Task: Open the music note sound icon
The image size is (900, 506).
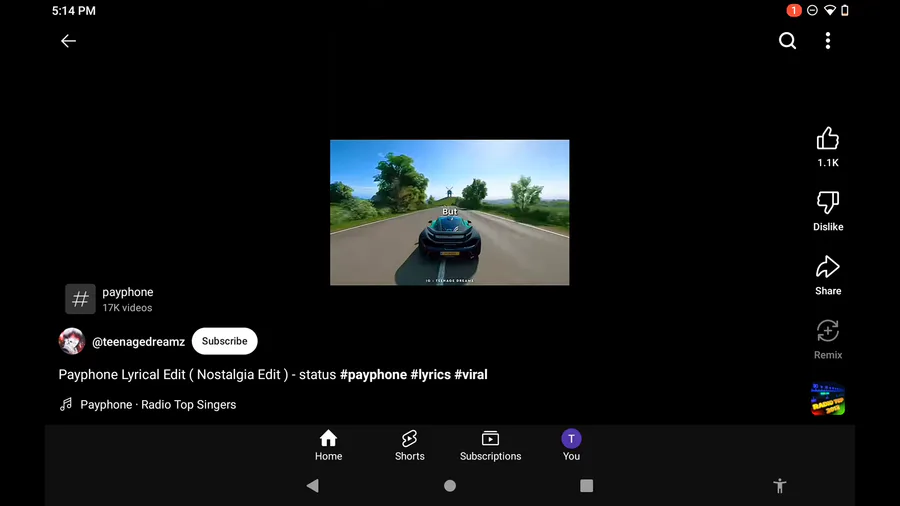Action: click(66, 404)
